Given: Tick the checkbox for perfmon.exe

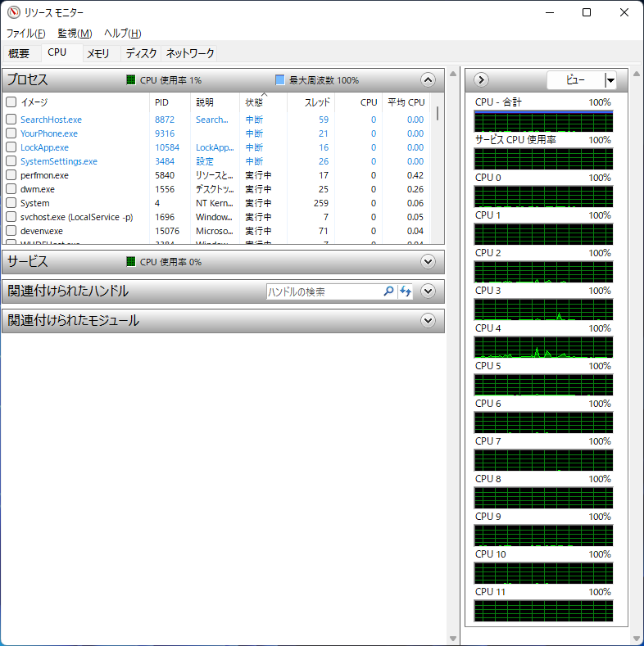Looking at the screenshot, I should [x=11, y=175].
